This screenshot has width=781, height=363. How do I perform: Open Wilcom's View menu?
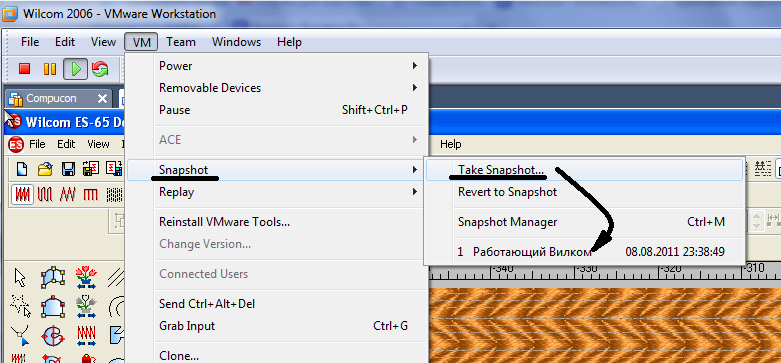tap(98, 144)
